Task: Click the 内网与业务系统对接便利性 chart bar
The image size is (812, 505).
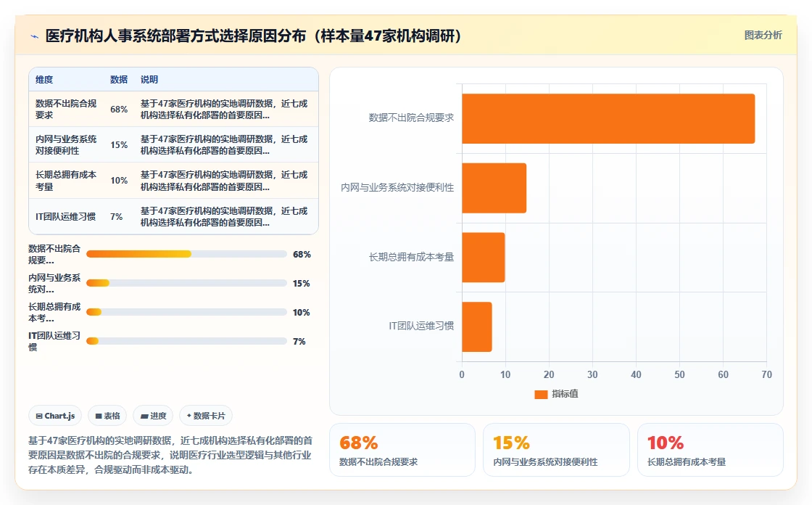Action: coord(494,188)
